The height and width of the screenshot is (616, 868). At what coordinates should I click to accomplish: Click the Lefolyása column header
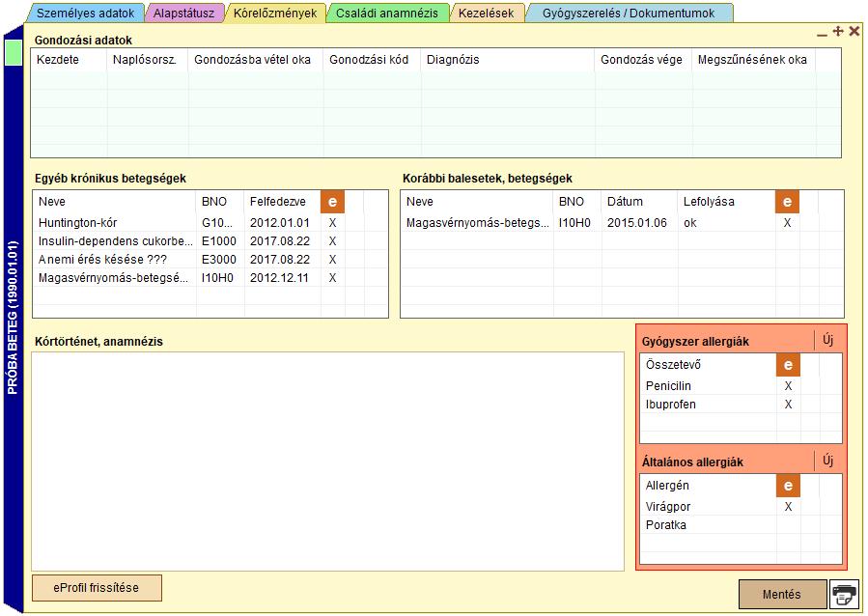(x=709, y=202)
